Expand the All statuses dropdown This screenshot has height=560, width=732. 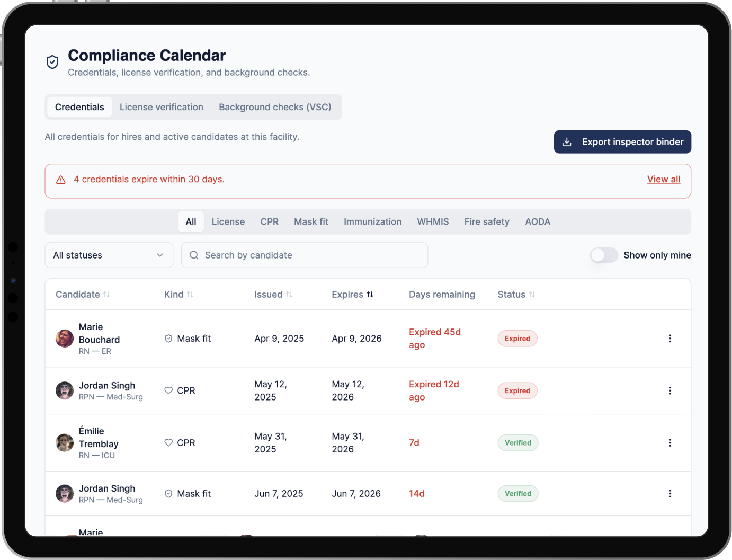click(109, 255)
